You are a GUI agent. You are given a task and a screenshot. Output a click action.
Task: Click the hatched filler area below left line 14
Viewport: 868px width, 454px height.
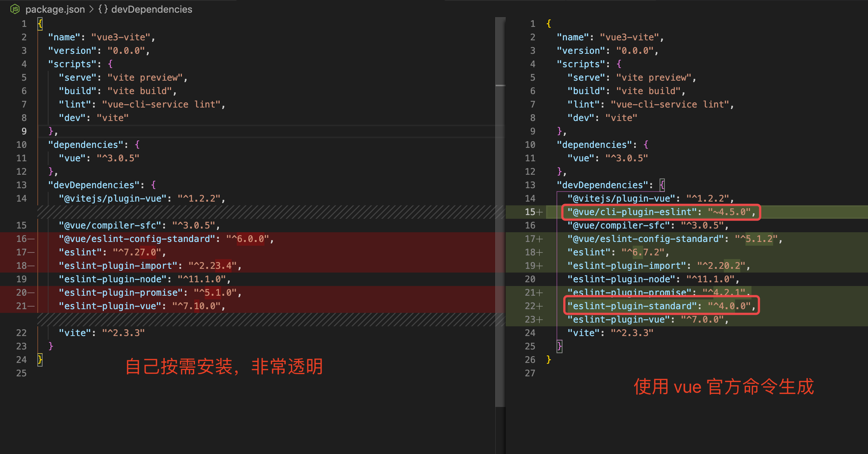(261, 212)
